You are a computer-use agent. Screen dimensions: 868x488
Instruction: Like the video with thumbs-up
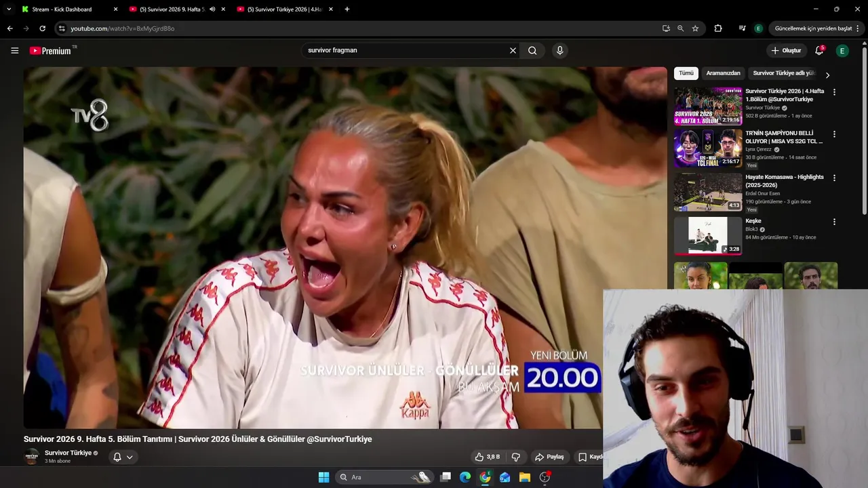pyautogui.click(x=488, y=457)
